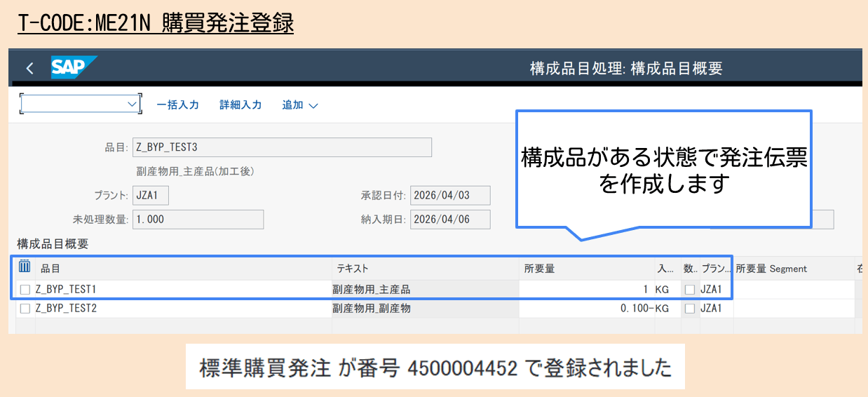
Task: Select the Z_BYP_TEST1 row checkbox
Action: (25, 289)
